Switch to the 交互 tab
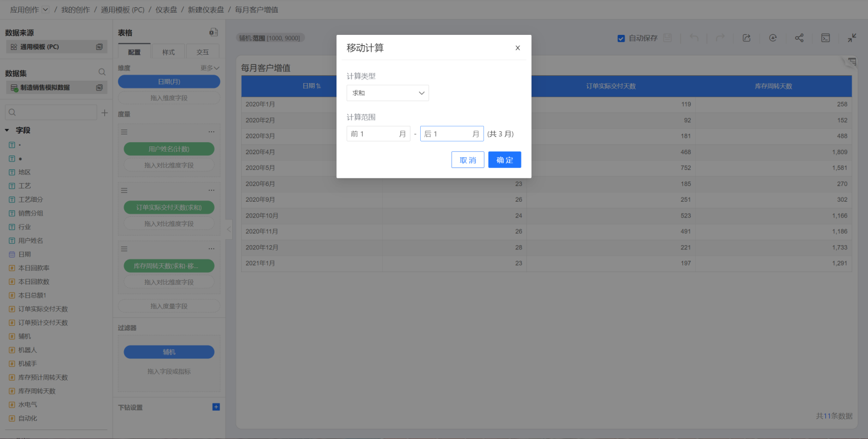 [203, 52]
